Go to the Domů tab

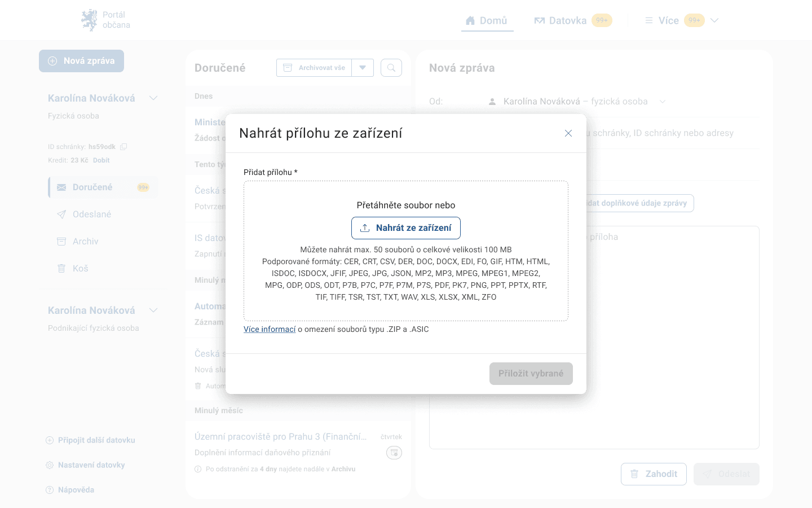point(487,20)
